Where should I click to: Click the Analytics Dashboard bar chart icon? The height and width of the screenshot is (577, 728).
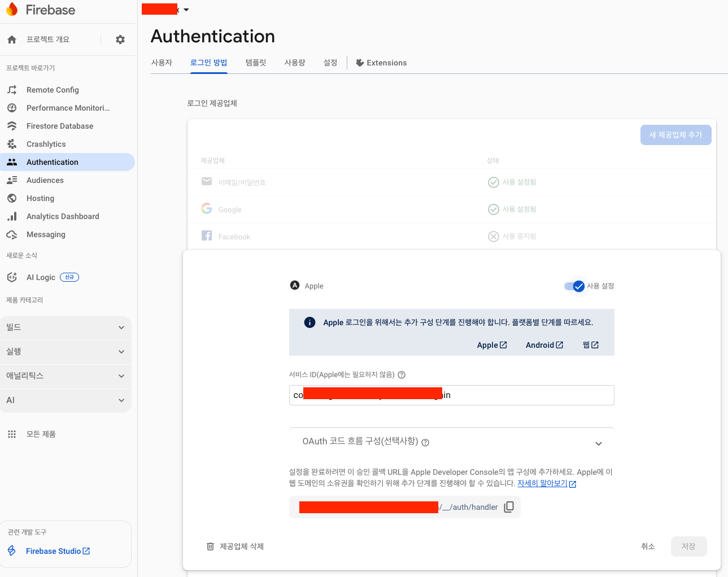coord(12,216)
